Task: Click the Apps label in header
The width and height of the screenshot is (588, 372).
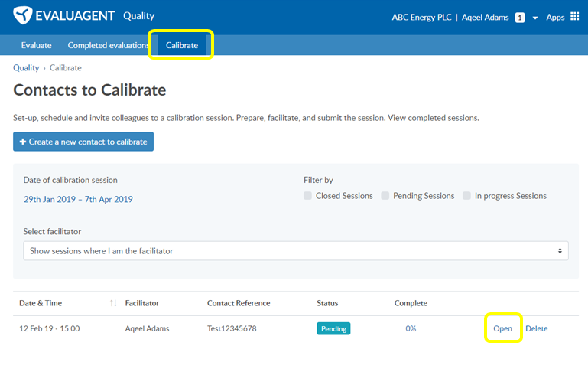Action: (x=555, y=18)
